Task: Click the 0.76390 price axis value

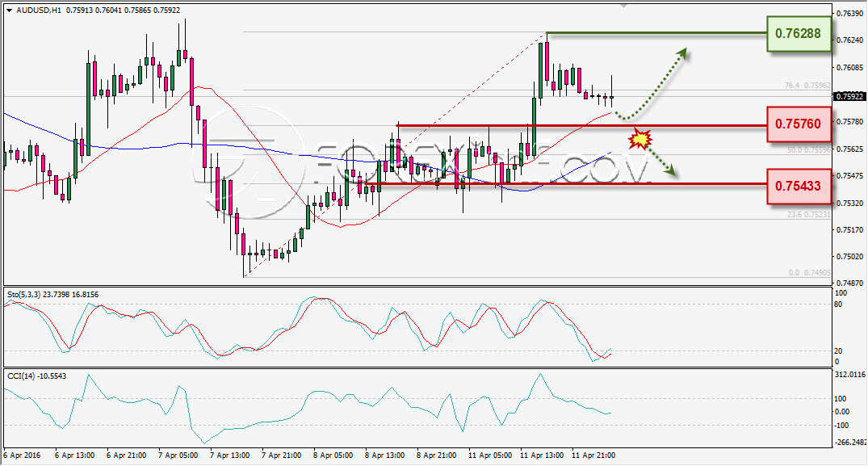Action: [849, 13]
